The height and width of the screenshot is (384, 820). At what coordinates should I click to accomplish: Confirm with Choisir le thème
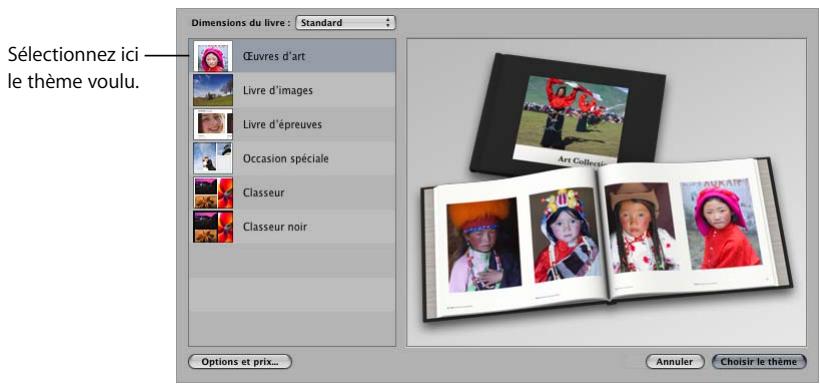pos(759,362)
